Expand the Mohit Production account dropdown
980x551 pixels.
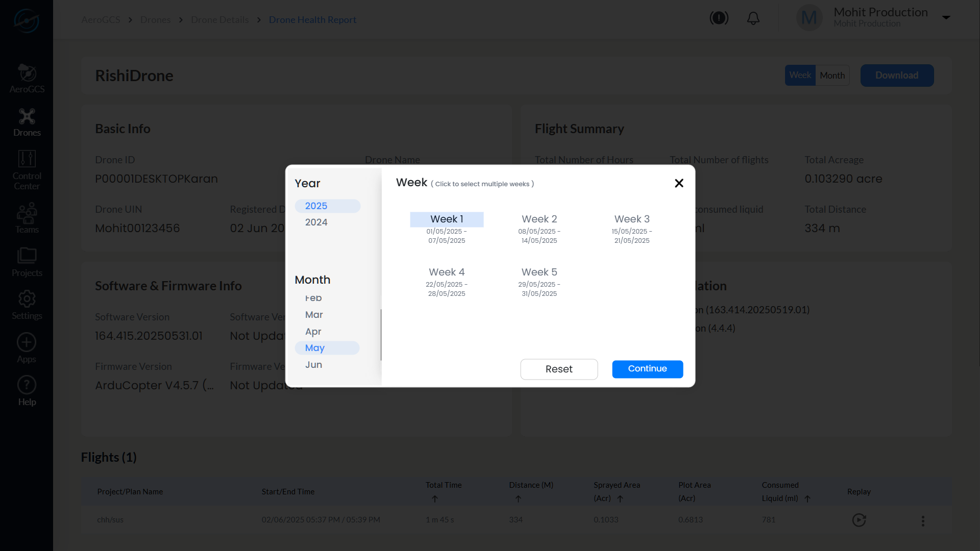point(946,18)
